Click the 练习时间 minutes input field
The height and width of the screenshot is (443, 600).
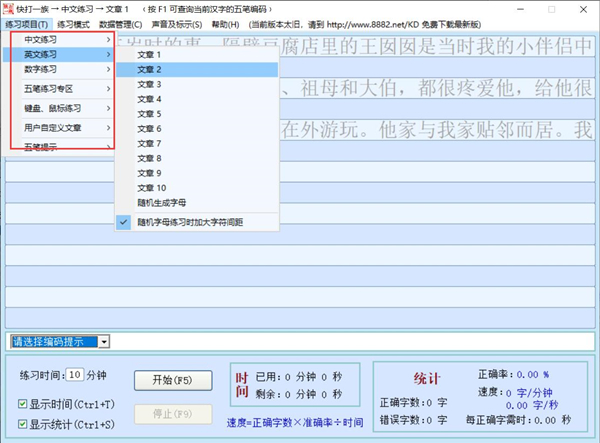coord(77,376)
